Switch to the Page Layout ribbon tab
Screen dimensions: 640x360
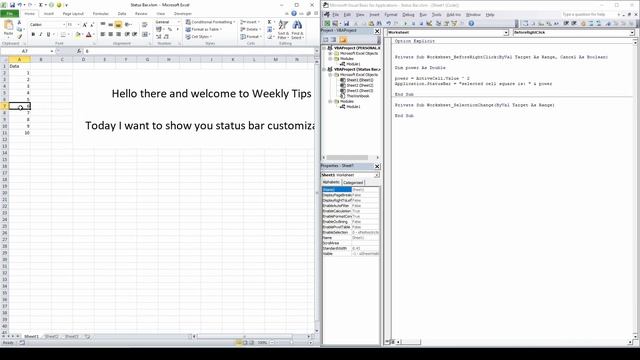click(73, 13)
